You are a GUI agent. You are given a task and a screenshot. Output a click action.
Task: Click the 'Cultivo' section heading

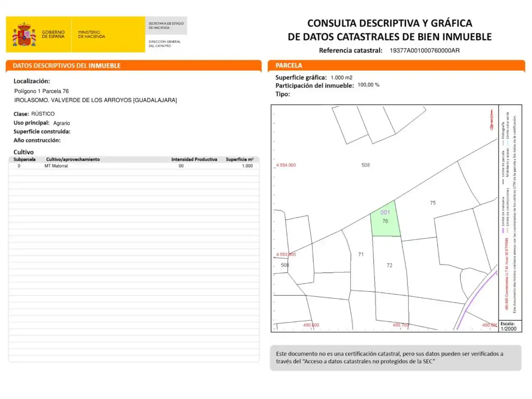(x=24, y=152)
